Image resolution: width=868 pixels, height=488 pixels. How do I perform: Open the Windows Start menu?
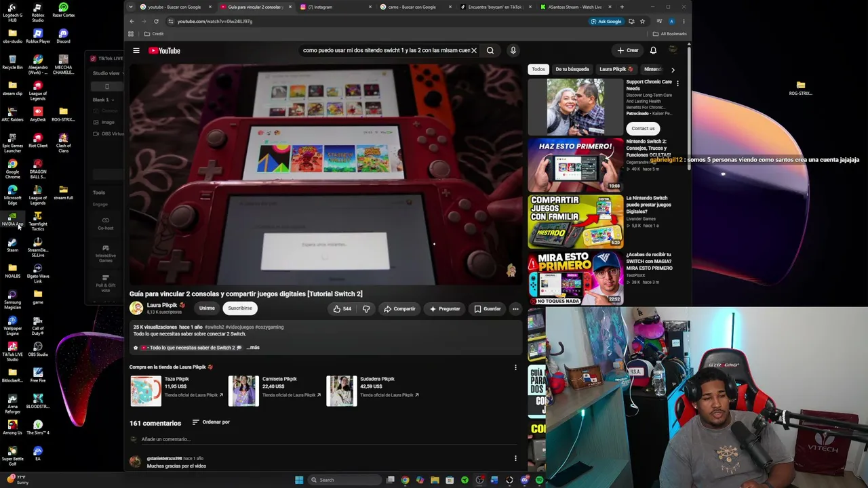[x=299, y=480]
